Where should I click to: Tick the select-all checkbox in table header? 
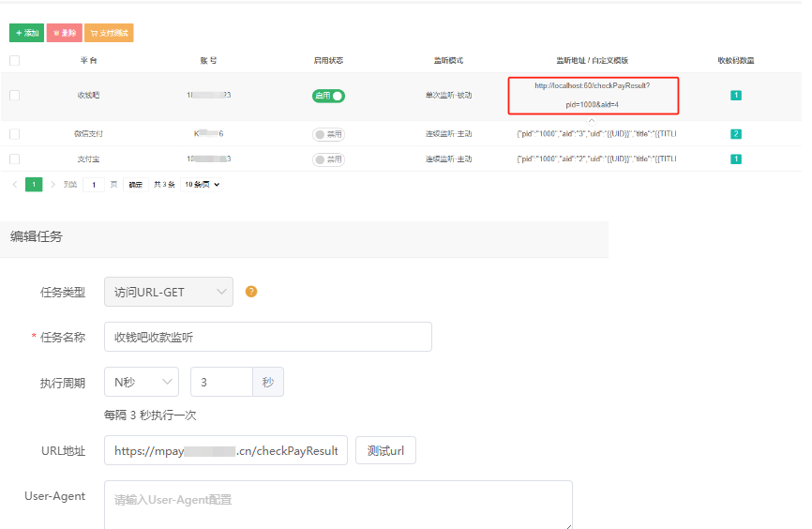pos(14,61)
